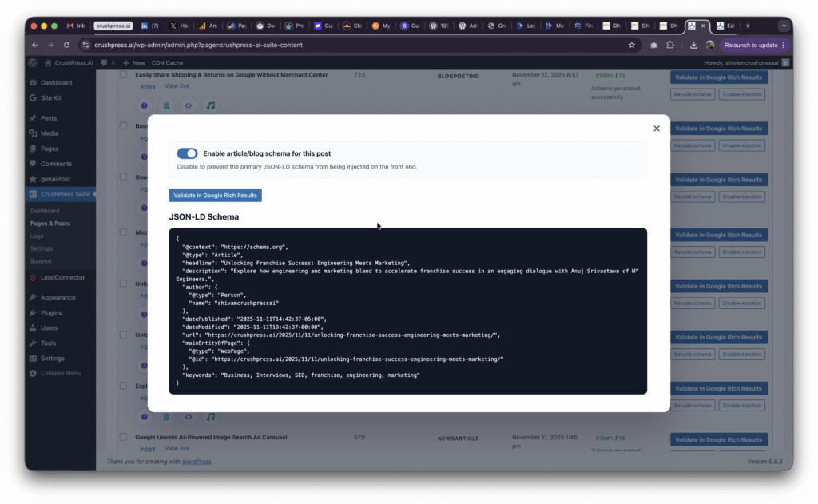The height and width of the screenshot is (504, 818).
Task: Open Support submenu item
Action: 41,261
